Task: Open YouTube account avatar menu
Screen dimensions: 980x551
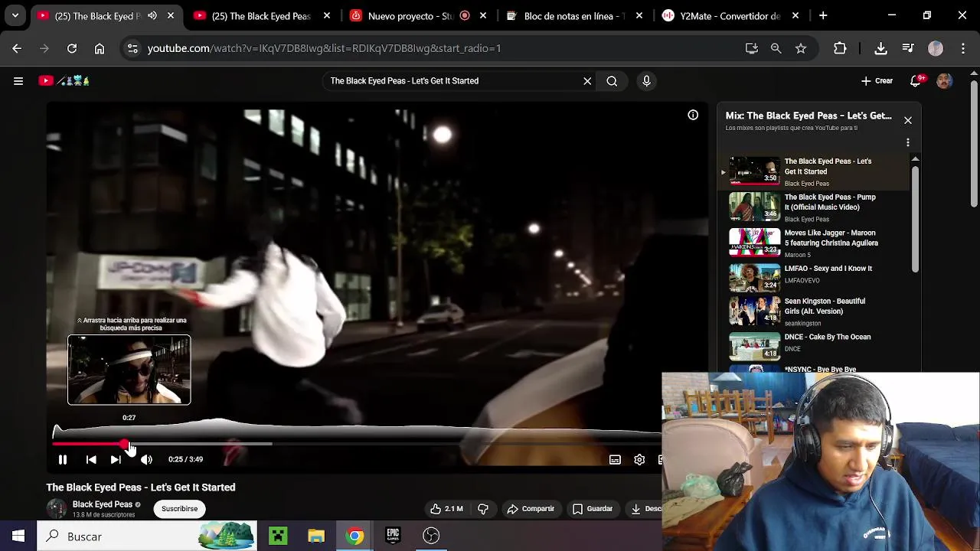Action: (x=944, y=80)
